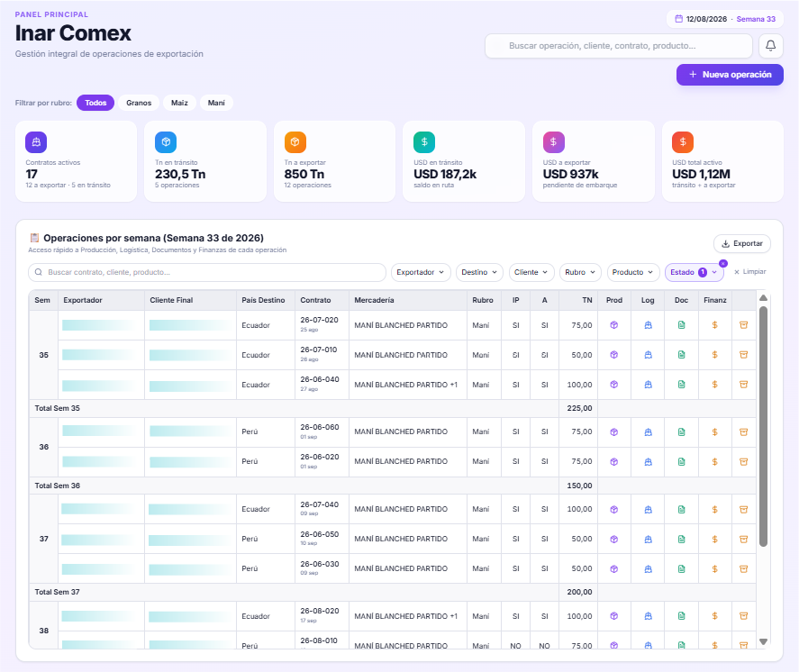
Task: Open Prod icon for contract 26-06-060
Action: pos(614,432)
